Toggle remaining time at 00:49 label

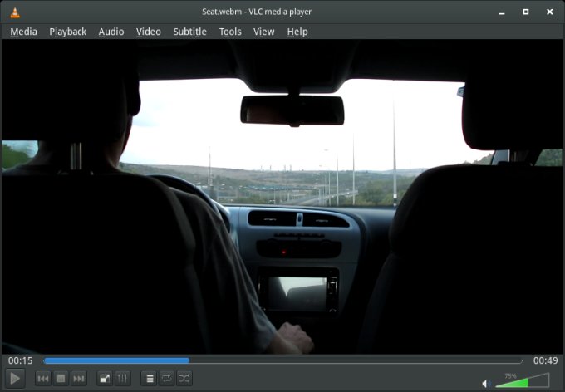[x=546, y=360]
